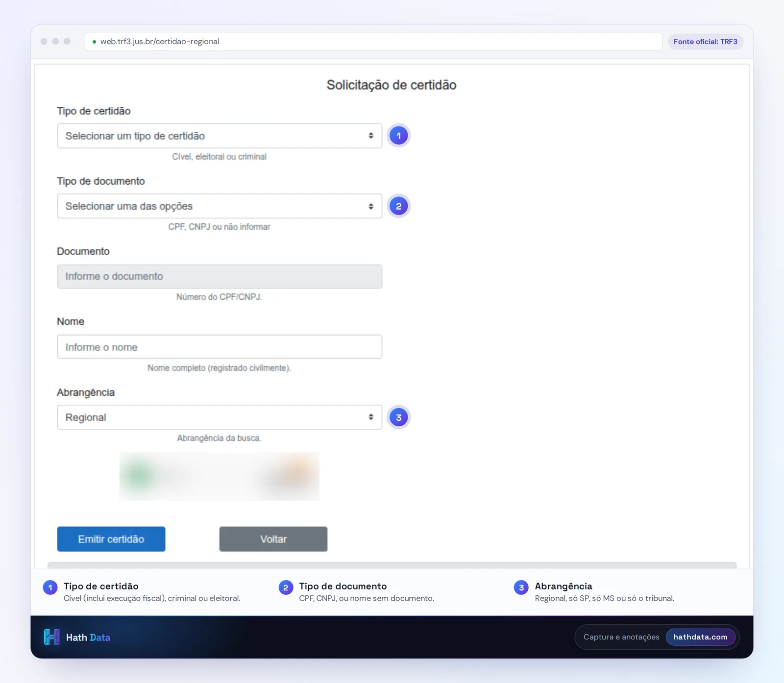Open the hathdata.com link
This screenshot has width=784, height=683.
click(700, 637)
